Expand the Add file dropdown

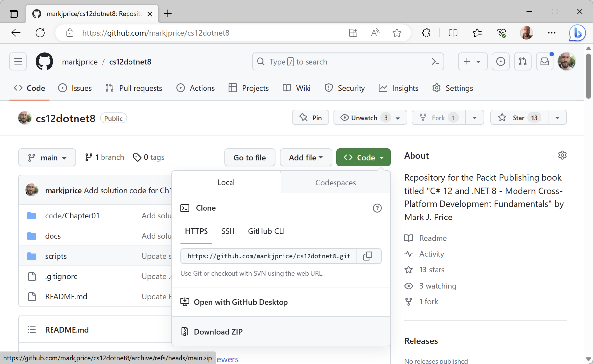coord(306,157)
